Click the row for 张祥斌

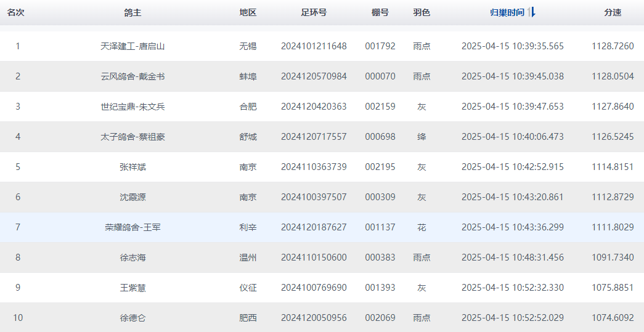click(x=322, y=167)
